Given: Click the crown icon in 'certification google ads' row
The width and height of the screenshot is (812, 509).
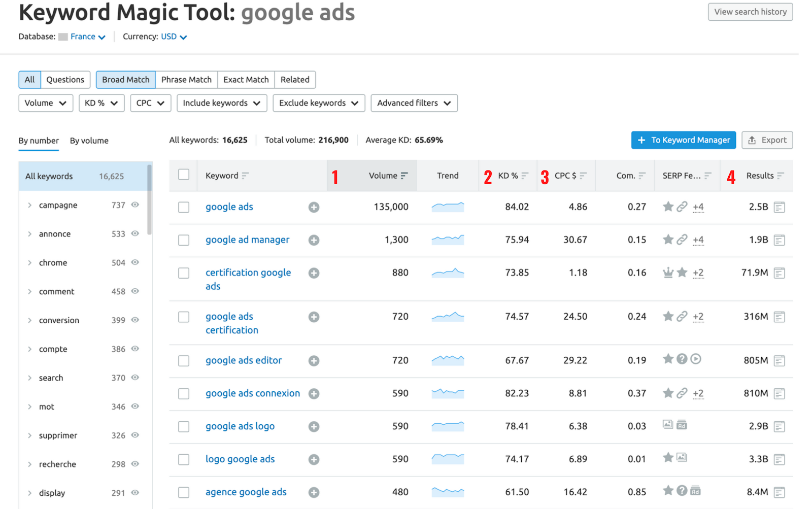Looking at the screenshot, I should 668,273.
